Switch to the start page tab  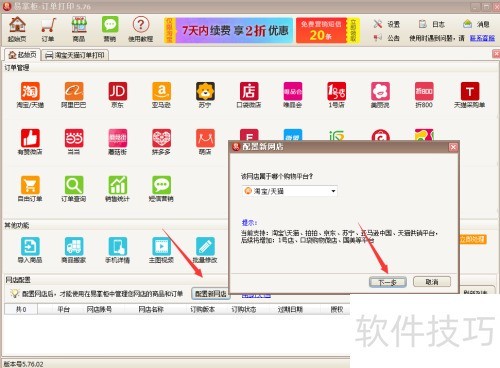pyautogui.click(x=23, y=55)
